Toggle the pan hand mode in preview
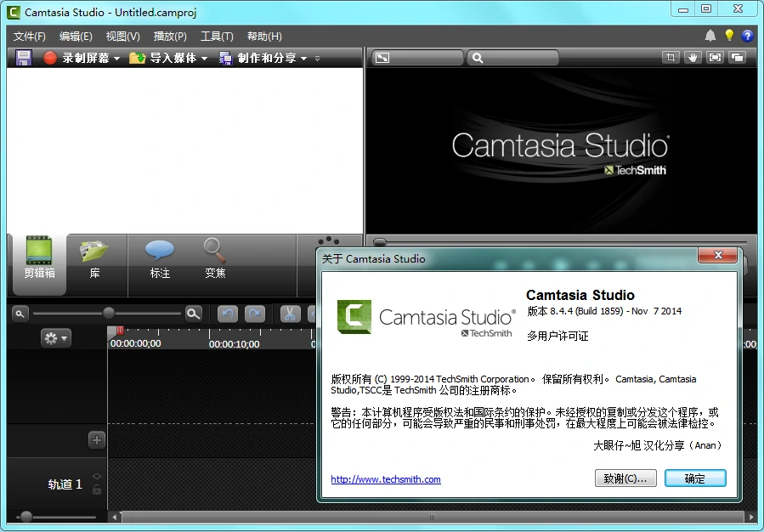The image size is (764, 532). (693, 58)
